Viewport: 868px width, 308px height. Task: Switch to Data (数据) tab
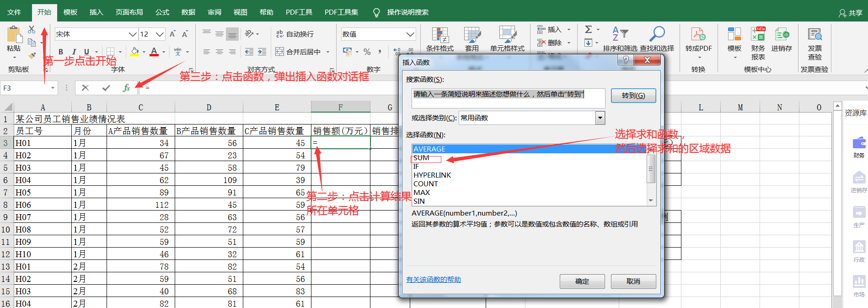[x=188, y=12]
